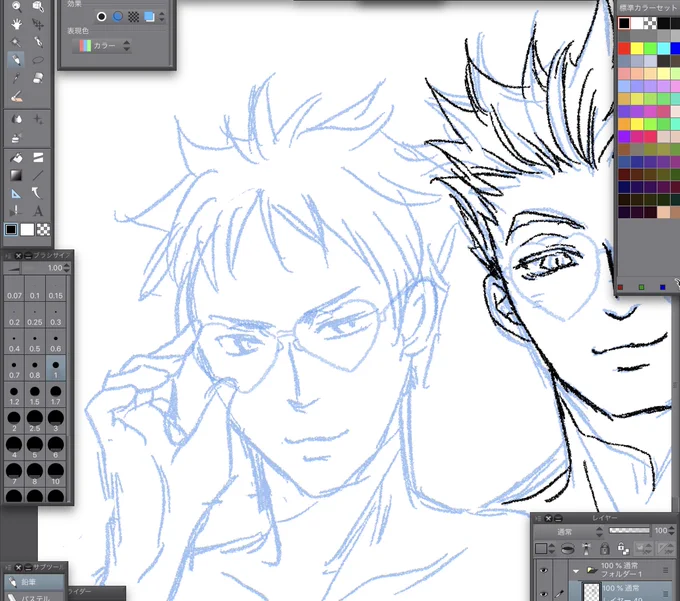680x601 pixels.
Task: Adjust the layer opacity 100 stepper
Action: tap(672, 530)
